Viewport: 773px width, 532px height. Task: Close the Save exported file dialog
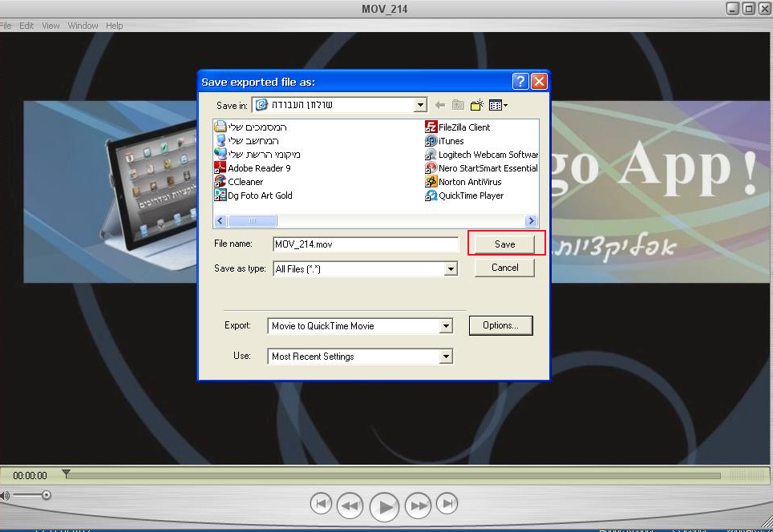click(x=540, y=81)
